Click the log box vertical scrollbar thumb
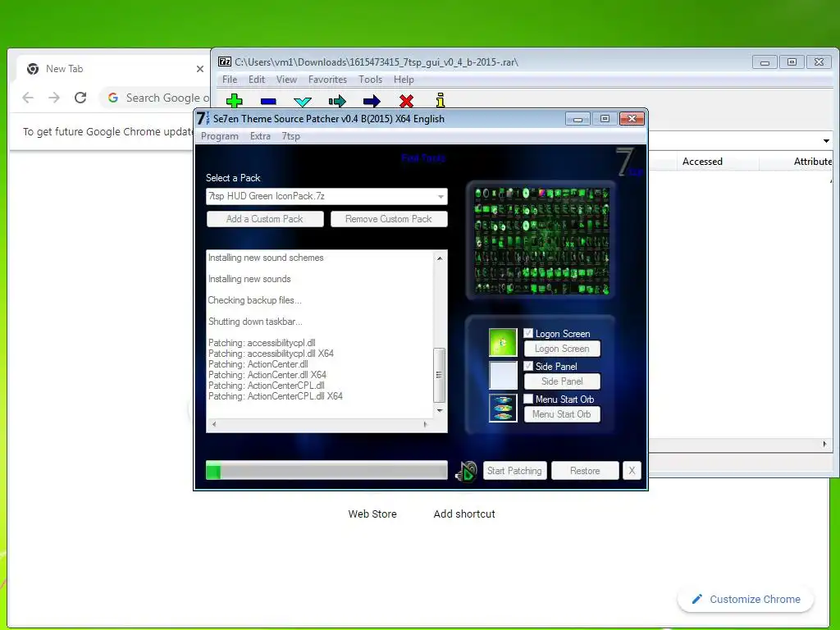The height and width of the screenshot is (630, 840). pyautogui.click(x=439, y=375)
